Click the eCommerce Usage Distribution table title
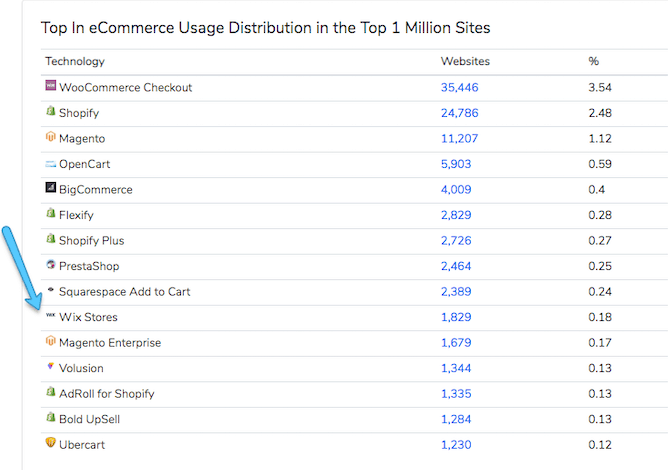668x470 pixels. [x=265, y=28]
